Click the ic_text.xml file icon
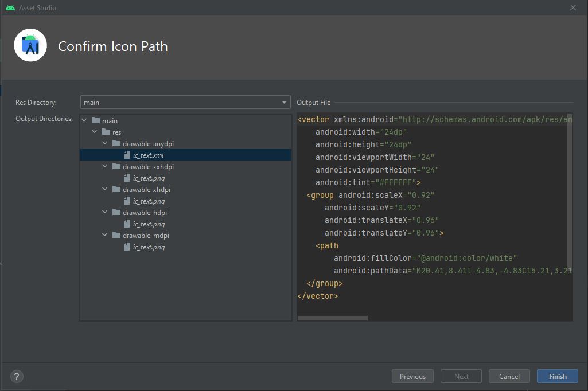588x391 pixels. [127, 155]
